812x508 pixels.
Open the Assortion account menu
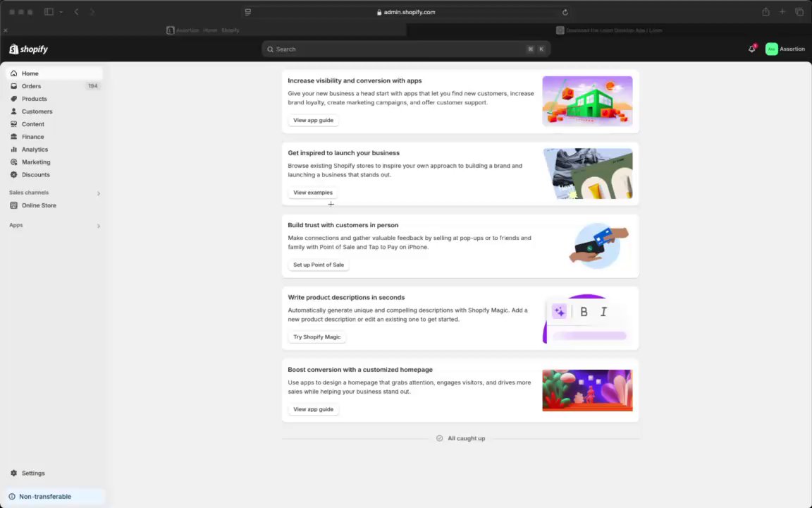785,49
